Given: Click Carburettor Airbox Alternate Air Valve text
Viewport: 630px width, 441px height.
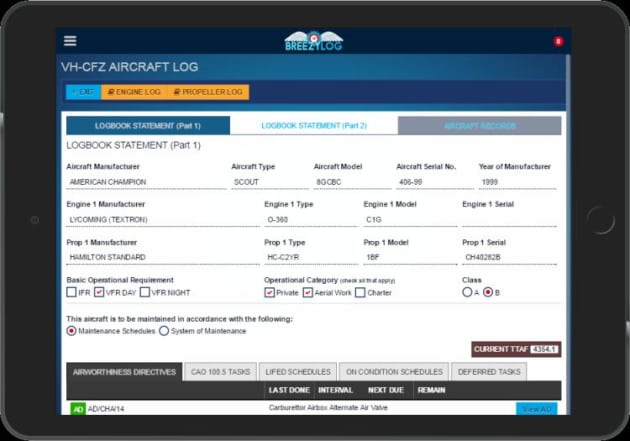Looking at the screenshot, I should (328, 407).
